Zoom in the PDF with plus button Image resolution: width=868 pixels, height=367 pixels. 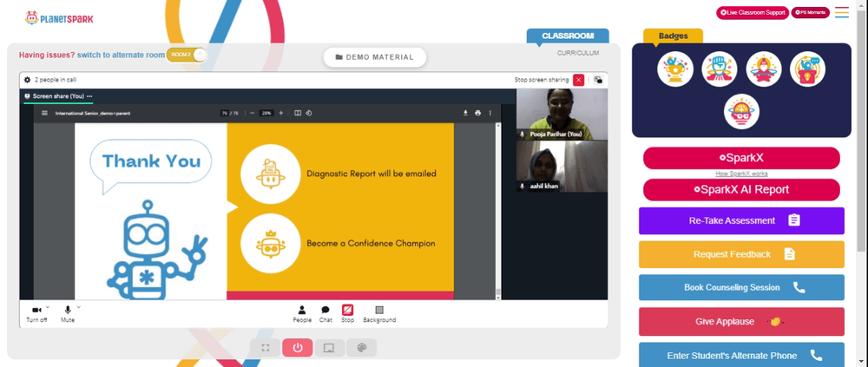(280, 113)
